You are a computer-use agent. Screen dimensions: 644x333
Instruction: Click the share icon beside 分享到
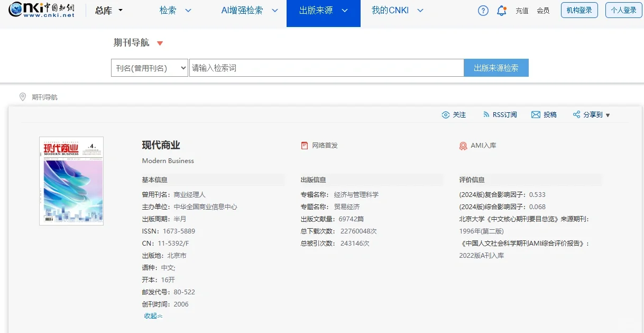tap(576, 114)
